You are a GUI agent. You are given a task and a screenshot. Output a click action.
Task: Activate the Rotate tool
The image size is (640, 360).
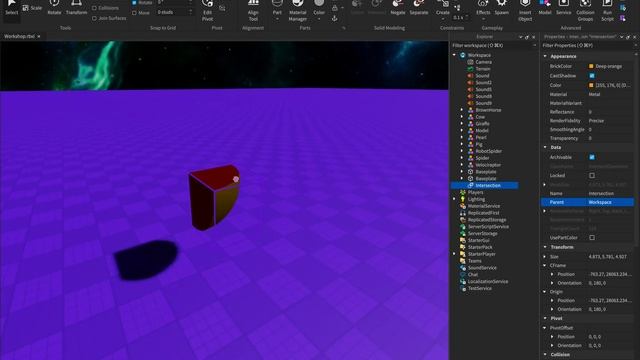[x=54, y=7]
